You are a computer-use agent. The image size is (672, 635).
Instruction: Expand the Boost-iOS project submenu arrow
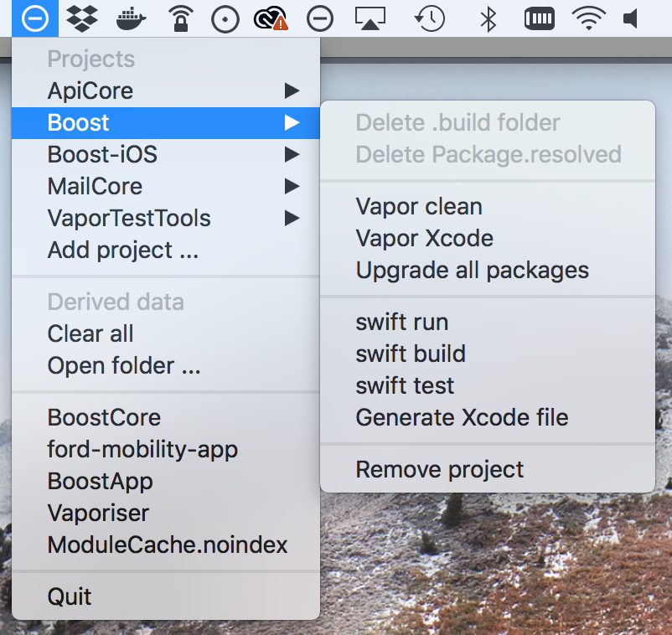[291, 154]
